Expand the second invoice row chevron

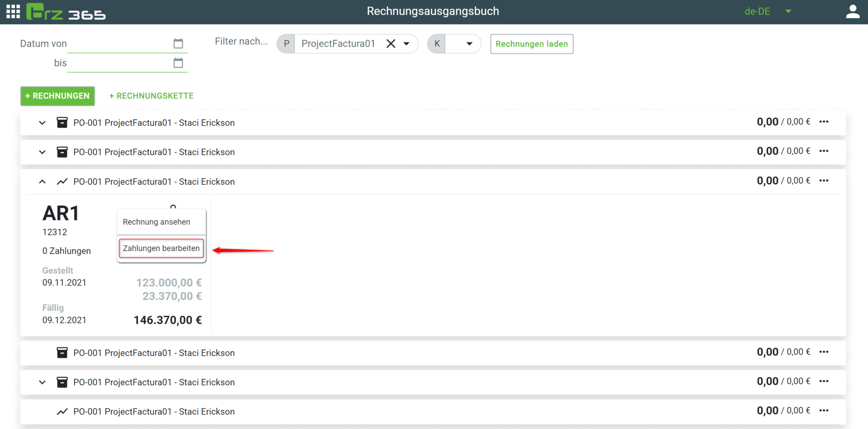click(x=42, y=152)
